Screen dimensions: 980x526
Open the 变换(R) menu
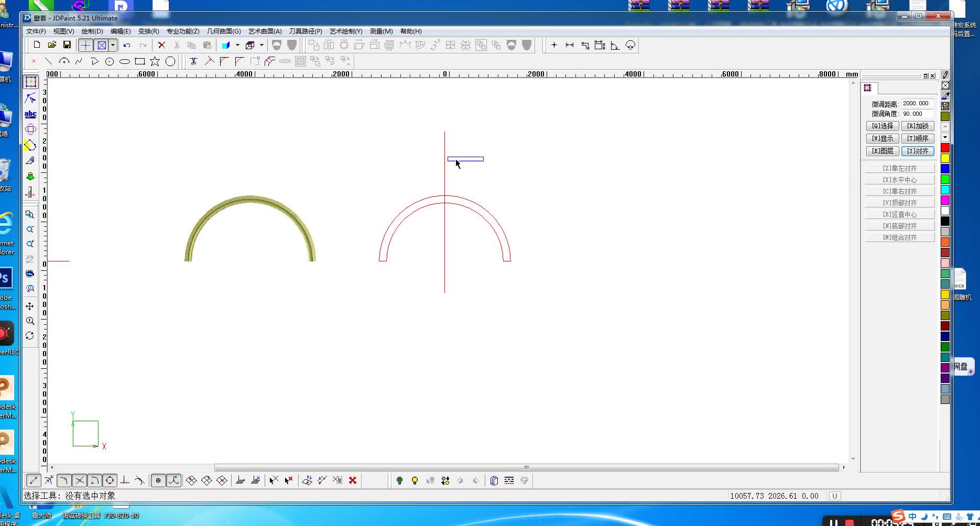[148, 31]
